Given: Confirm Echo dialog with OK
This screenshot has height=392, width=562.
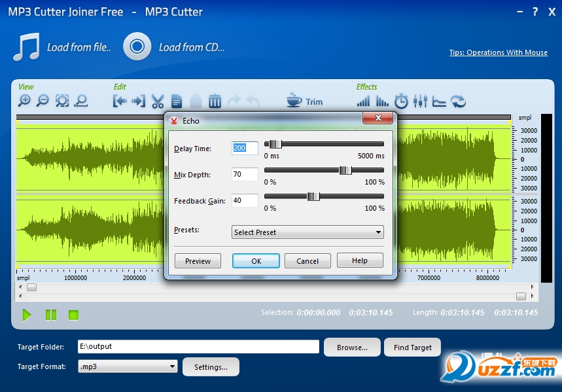Looking at the screenshot, I should [256, 260].
